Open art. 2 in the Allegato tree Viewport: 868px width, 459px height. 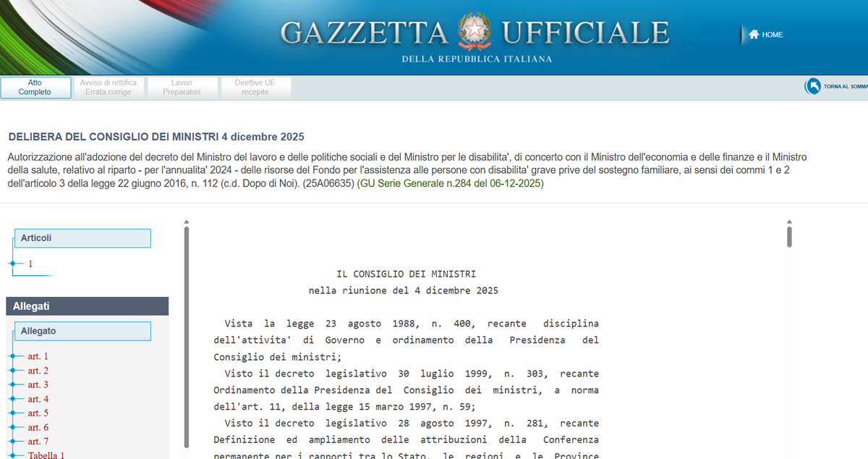38,371
